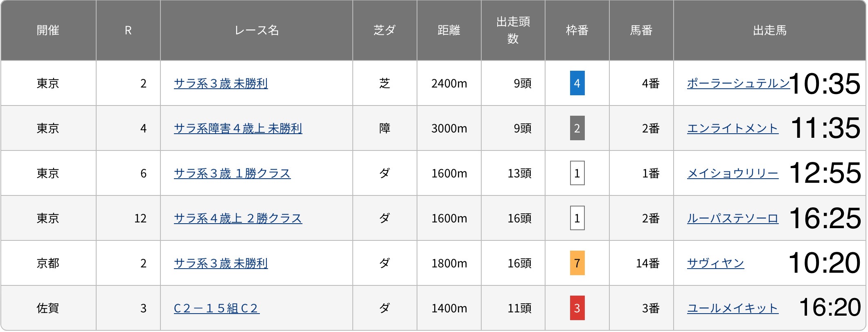Click the red frame number 3 badge
The image size is (868, 332).
coord(577,308)
